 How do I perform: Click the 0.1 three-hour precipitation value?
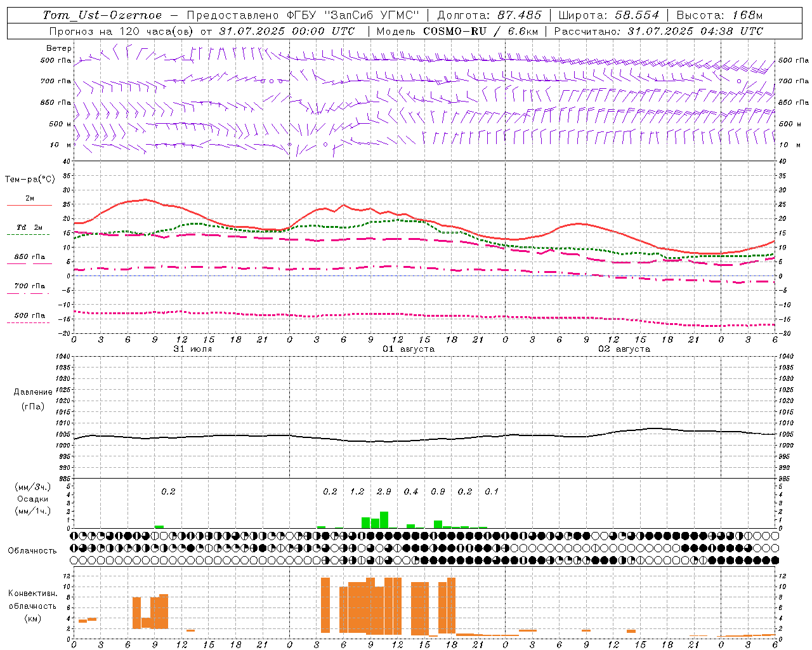coord(492,491)
